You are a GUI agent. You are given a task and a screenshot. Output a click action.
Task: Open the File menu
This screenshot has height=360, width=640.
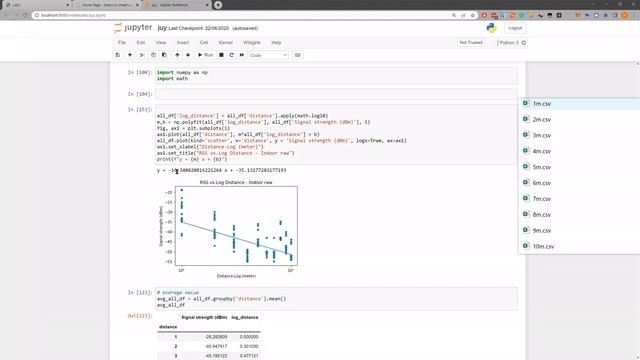[122, 42]
